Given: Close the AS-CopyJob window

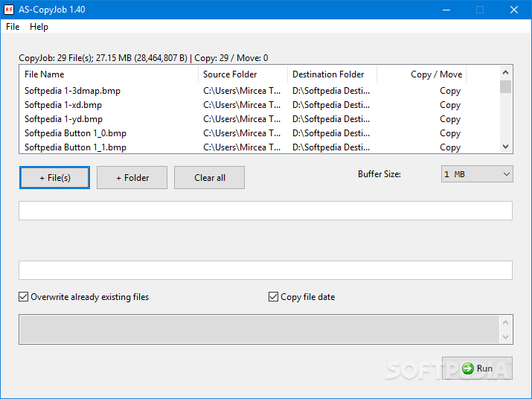Looking at the screenshot, I should pos(514,10).
